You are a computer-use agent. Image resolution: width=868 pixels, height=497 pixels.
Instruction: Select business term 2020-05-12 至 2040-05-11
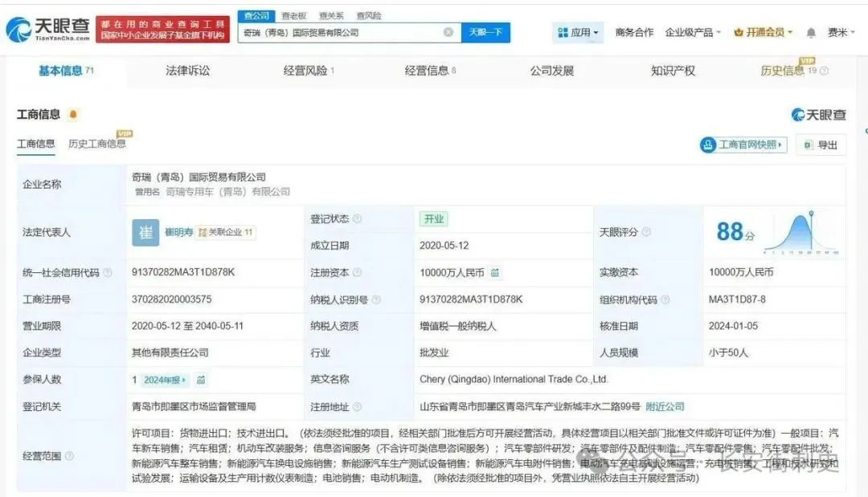tap(187, 326)
